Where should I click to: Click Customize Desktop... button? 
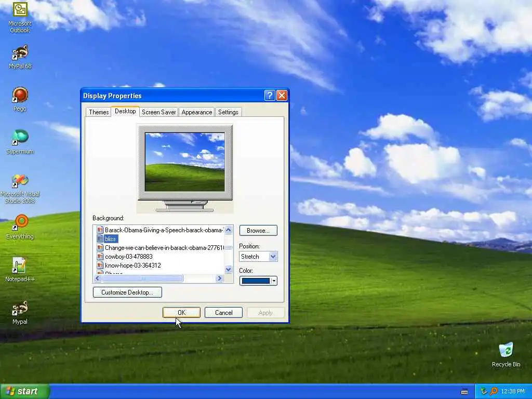click(x=127, y=292)
